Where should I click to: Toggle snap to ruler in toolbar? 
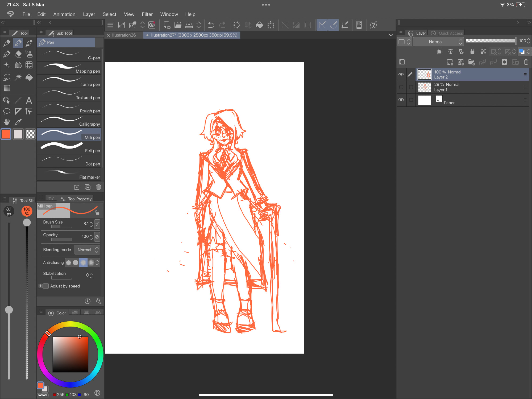click(x=322, y=25)
